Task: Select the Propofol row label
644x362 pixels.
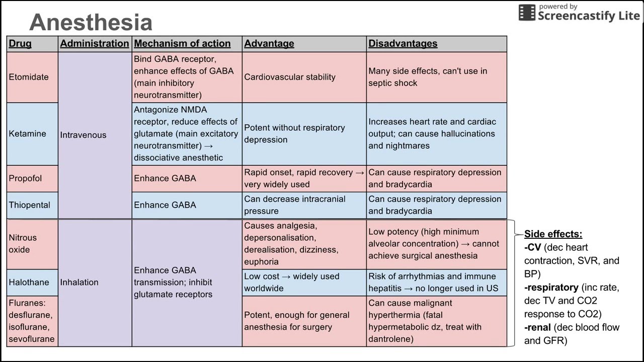Action: (25, 178)
